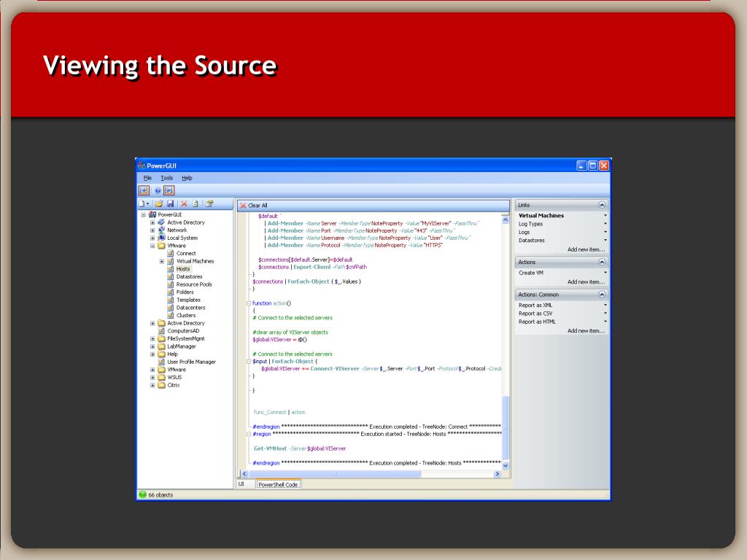Click the Help folder icon in tree
Screen dimensions: 747x560
pyautogui.click(x=161, y=354)
